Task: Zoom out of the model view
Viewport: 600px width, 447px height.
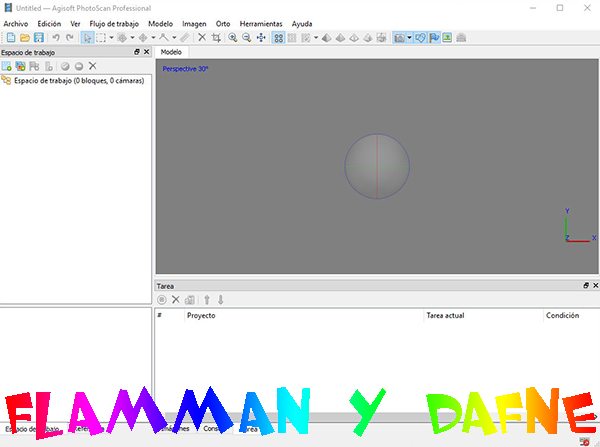Action: point(247,38)
